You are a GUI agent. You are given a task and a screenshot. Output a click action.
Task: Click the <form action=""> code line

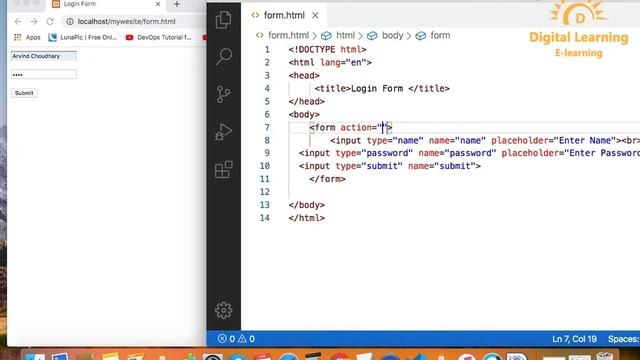(x=351, y=127)
